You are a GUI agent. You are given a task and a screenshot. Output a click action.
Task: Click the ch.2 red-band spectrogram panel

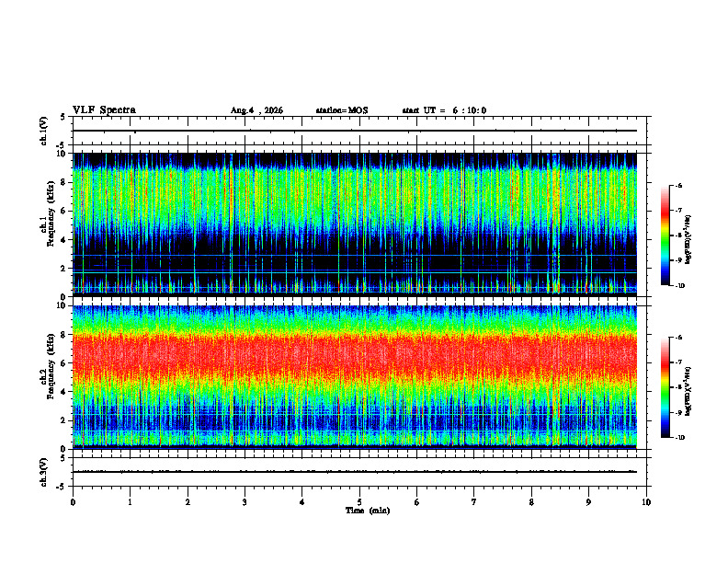[355, 376]
